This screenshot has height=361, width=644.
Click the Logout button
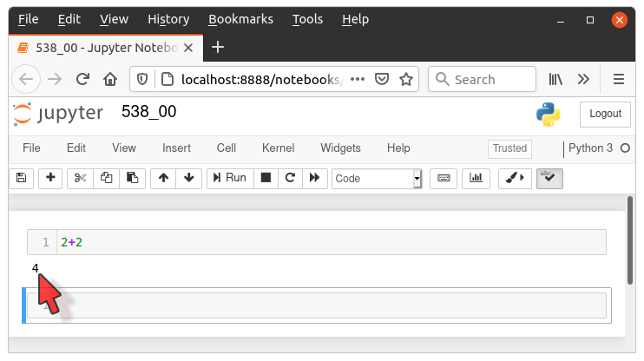coord(605,114)
